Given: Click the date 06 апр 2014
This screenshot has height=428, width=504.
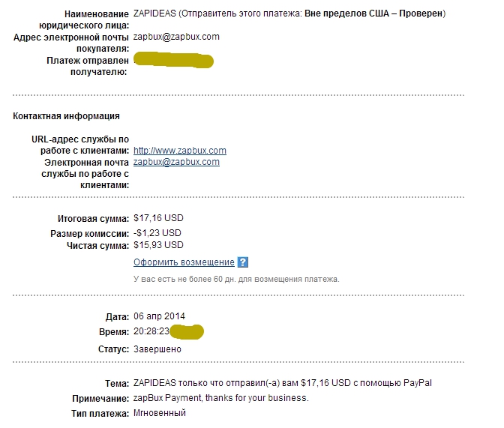Looking at the screenshot, I should 160,316.
